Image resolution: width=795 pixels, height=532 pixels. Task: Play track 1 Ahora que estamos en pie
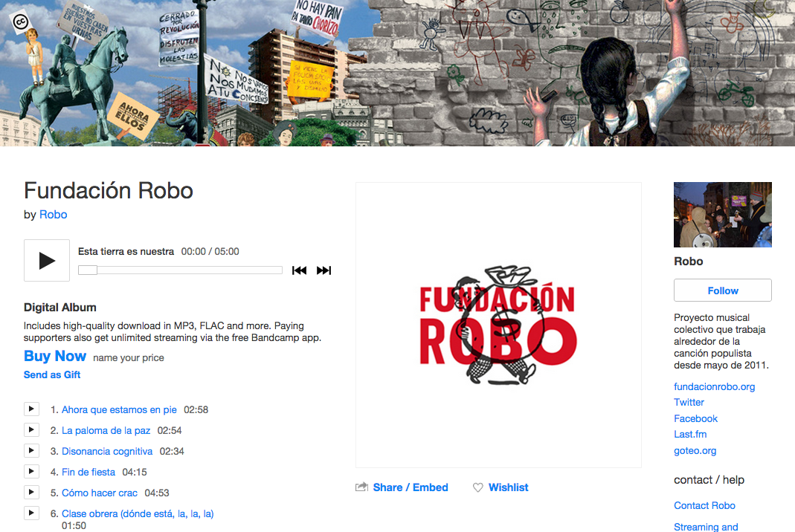(31, 409)
